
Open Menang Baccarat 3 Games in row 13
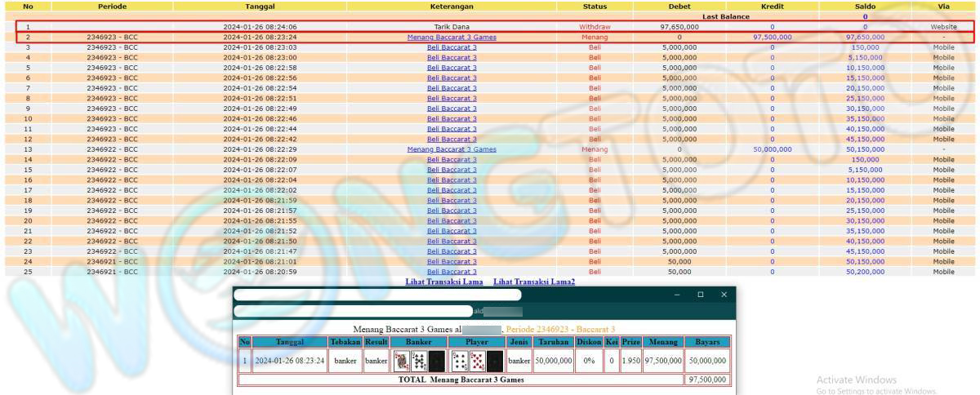click(452, 149)
